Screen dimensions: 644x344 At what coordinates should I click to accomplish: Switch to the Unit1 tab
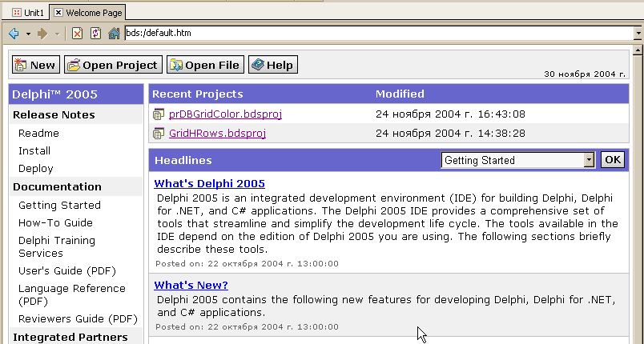[x=28, y=13]
